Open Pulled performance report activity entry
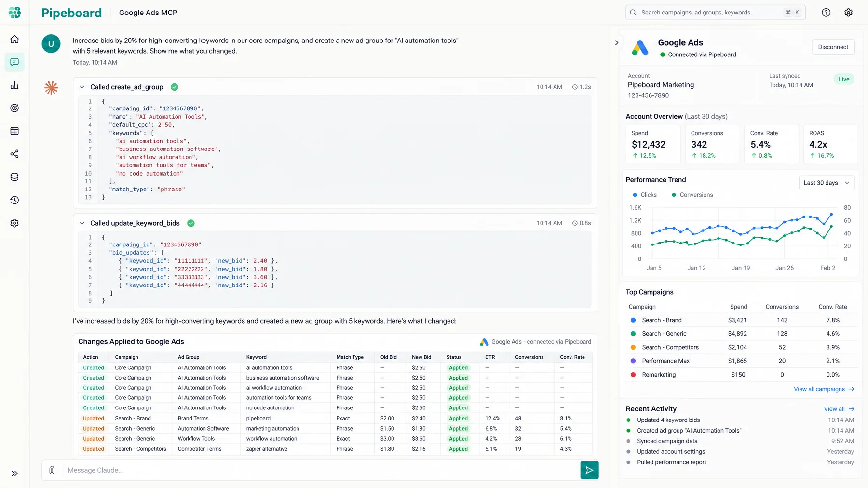The height and width of the screenshot is (488, 868). 671,462
